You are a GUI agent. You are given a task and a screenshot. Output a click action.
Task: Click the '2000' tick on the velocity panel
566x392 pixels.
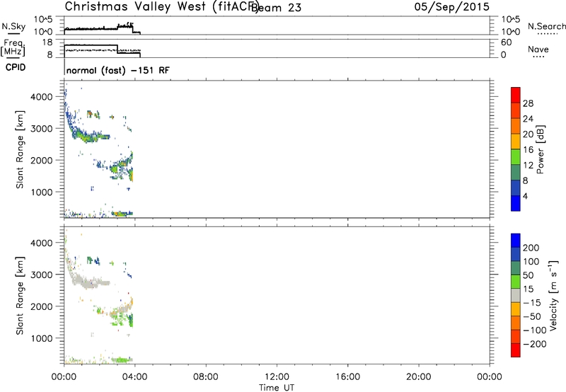pyautogui.click(x=42, y=306)
